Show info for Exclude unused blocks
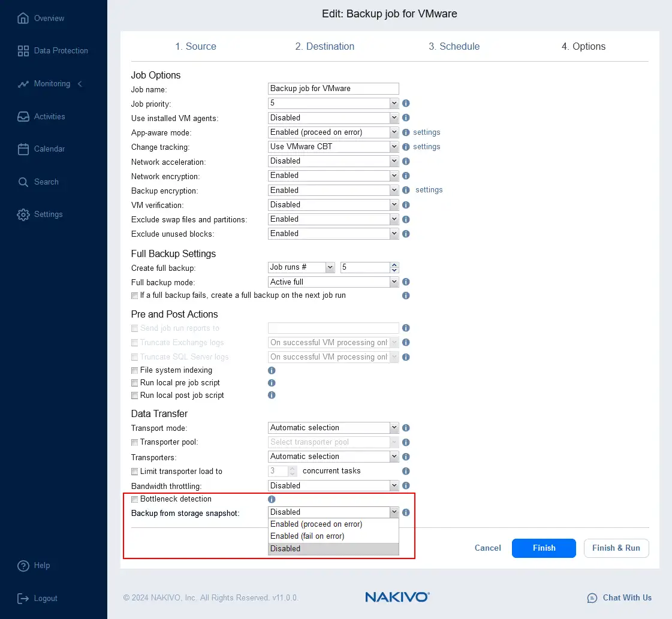This screenshot has width=672, height=619. [x=406, y=234]
